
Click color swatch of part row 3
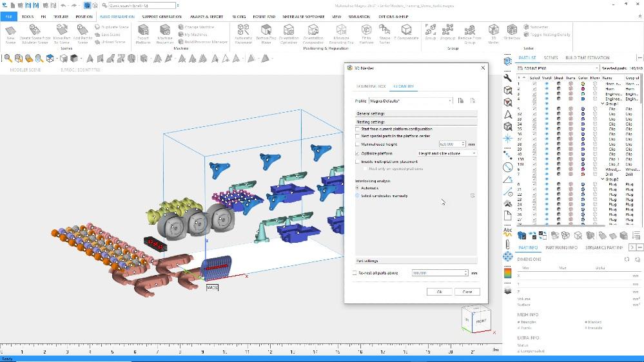tap(583, 94)
